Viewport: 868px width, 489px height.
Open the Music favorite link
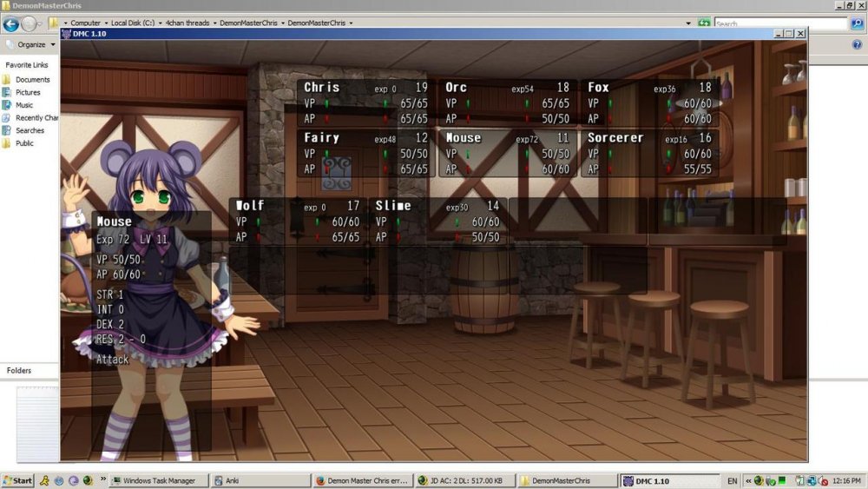pyautogui.click(x=24, y=105)
